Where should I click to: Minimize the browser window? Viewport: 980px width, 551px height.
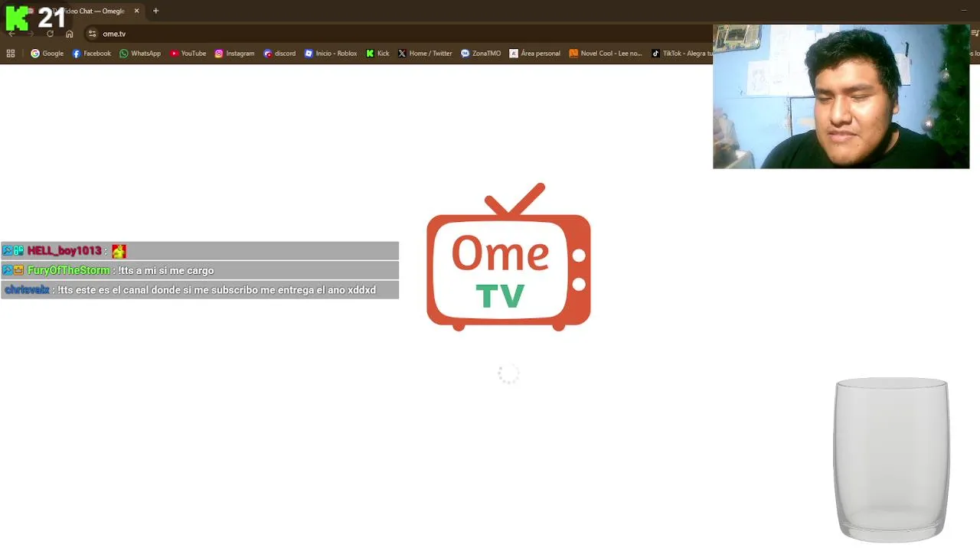pyautogui.click(x=963, y=11)
